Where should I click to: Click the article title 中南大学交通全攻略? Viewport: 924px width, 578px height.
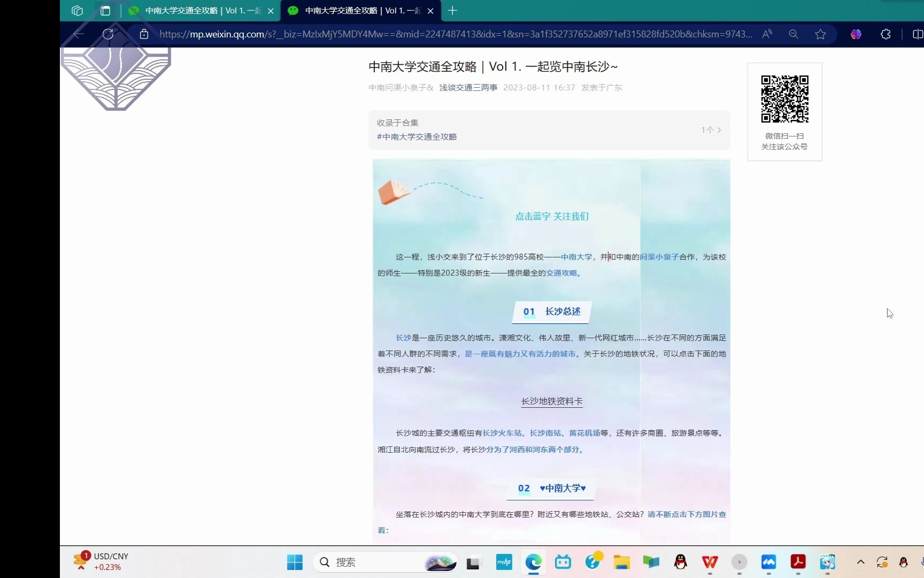point(493,67)
